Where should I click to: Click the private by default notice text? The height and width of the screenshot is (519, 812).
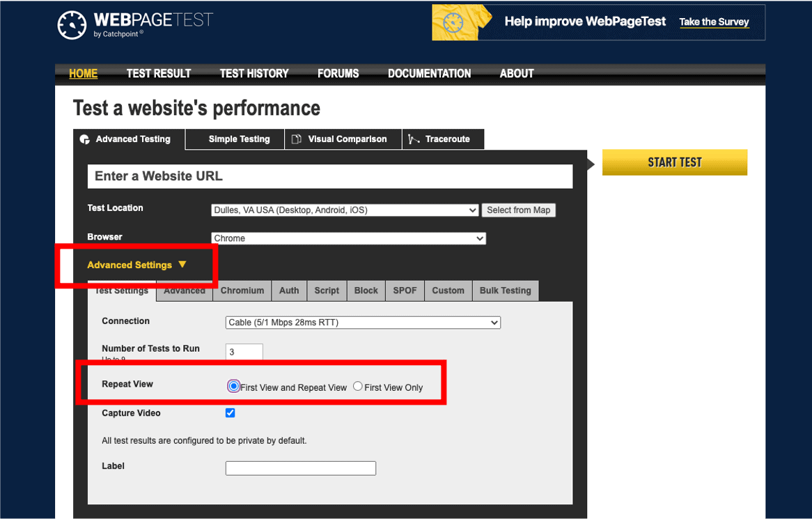204,441
